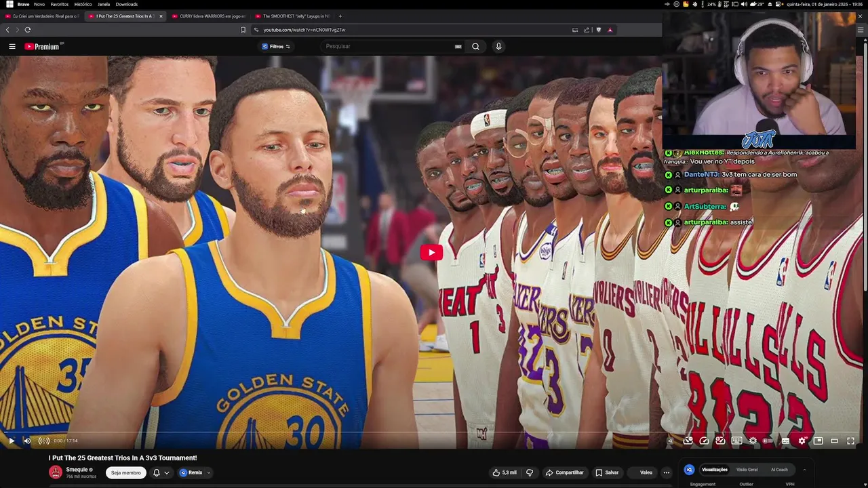Expand the arrow next to Remix

click(x=209, y=472)
